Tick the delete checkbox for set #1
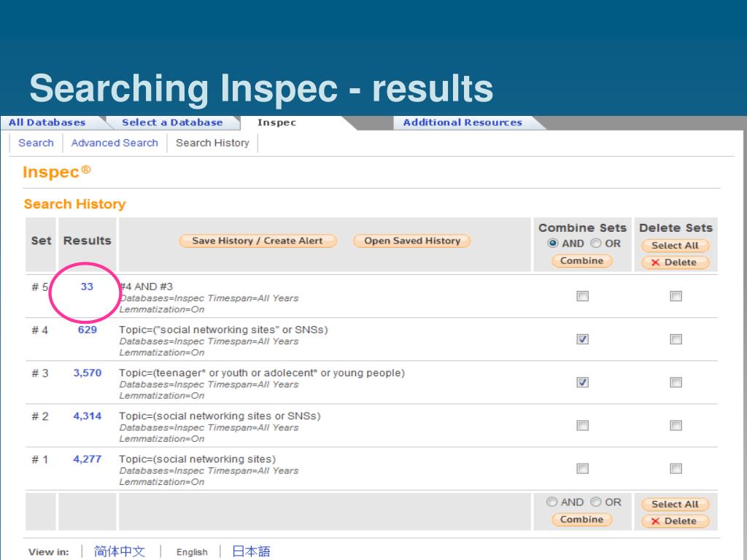This screenshot has width=747, height=560. (x=676, y=469)
